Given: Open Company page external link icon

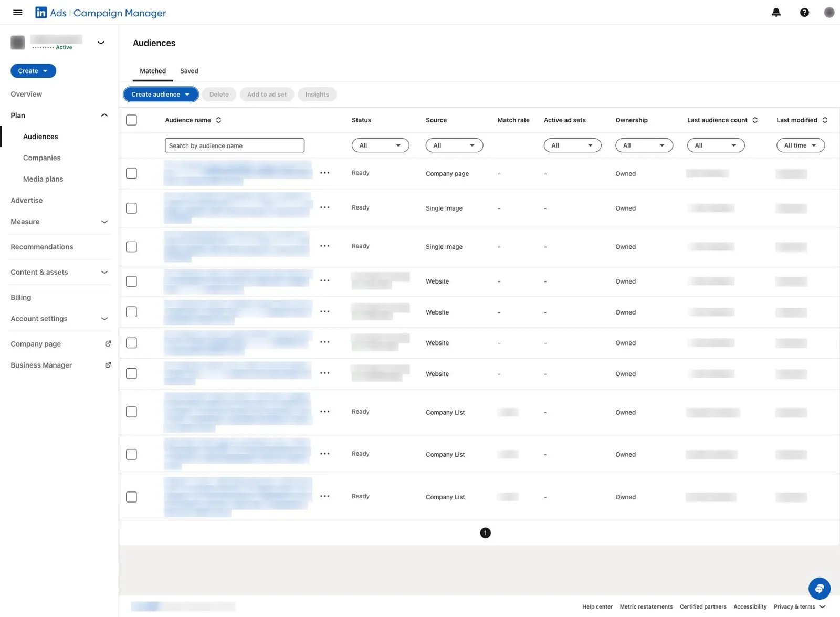Looking at the screenshot, I should [x=108, y=343].
